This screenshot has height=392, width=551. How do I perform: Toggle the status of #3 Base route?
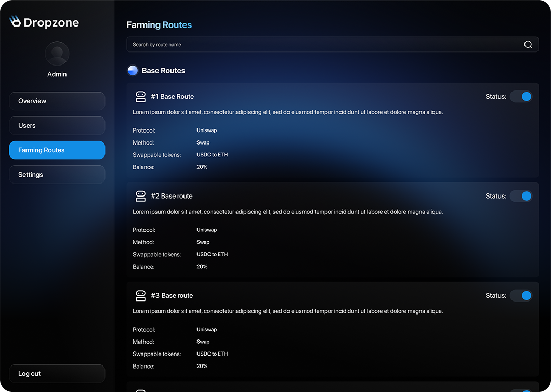pos(521,295)
